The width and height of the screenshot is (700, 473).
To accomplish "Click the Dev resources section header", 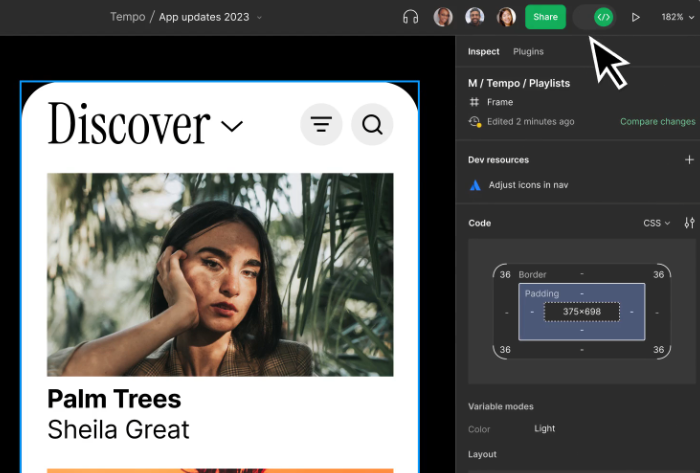I will [498, 160].
